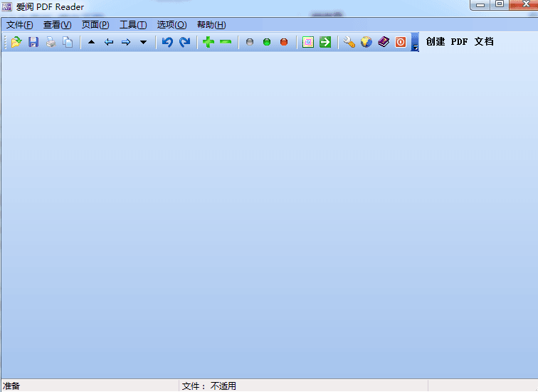The height and width of the screenshot is (392, 538).
Task: Open the 工具(T) menu
Action: 133,25
